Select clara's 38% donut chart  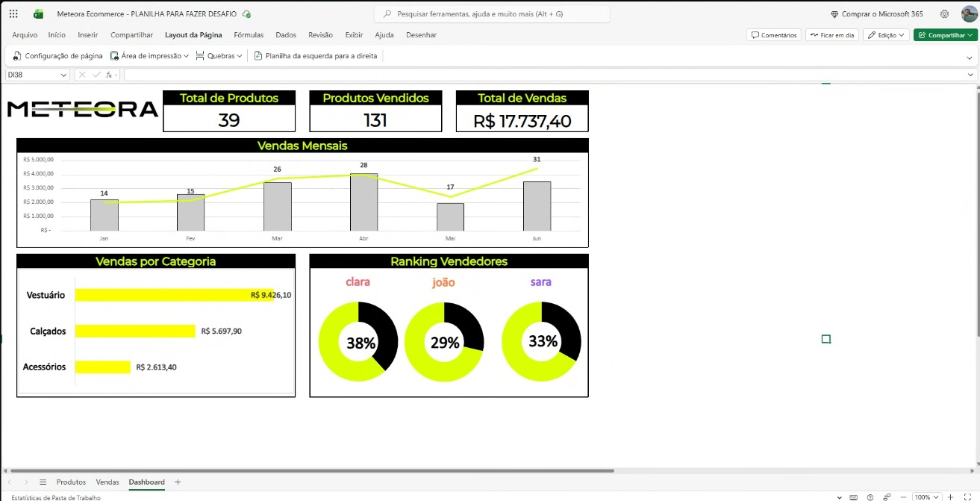358,342
